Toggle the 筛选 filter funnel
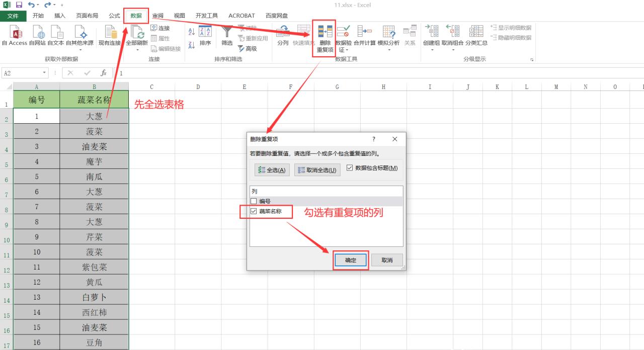This screenshot has width=644, height=350. 227,35
